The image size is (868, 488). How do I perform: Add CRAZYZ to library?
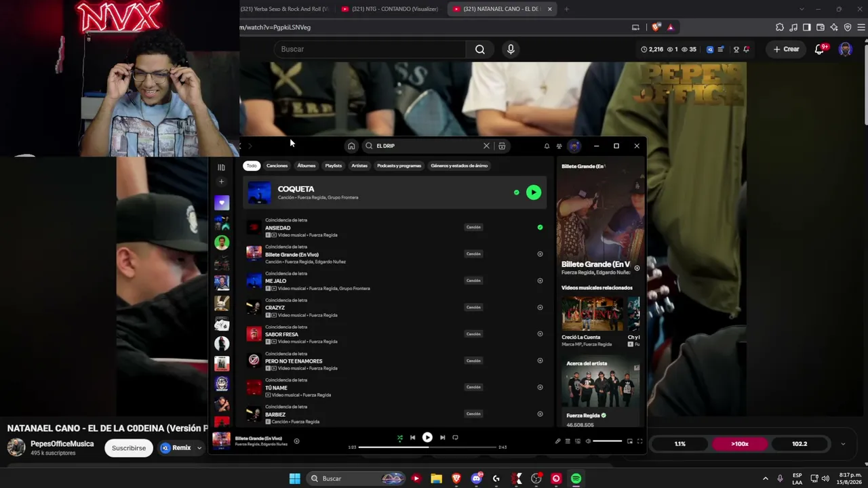pyautogui.click(x=540, y=307)
